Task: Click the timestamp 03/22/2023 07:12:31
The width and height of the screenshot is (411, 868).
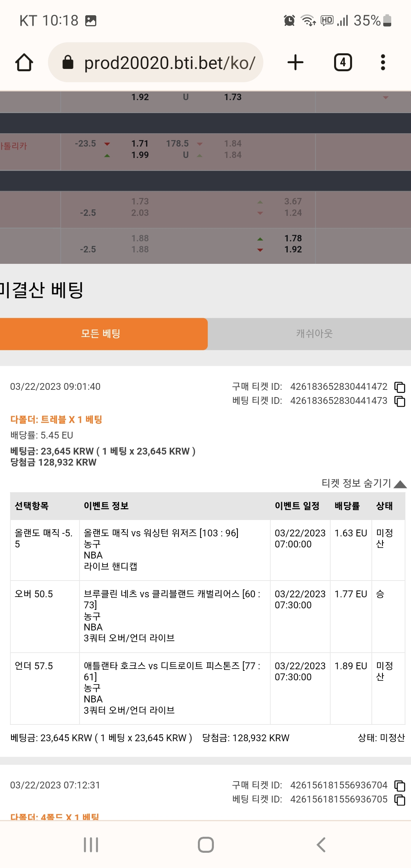Action: pyautogui.click(x=55, y=785)
